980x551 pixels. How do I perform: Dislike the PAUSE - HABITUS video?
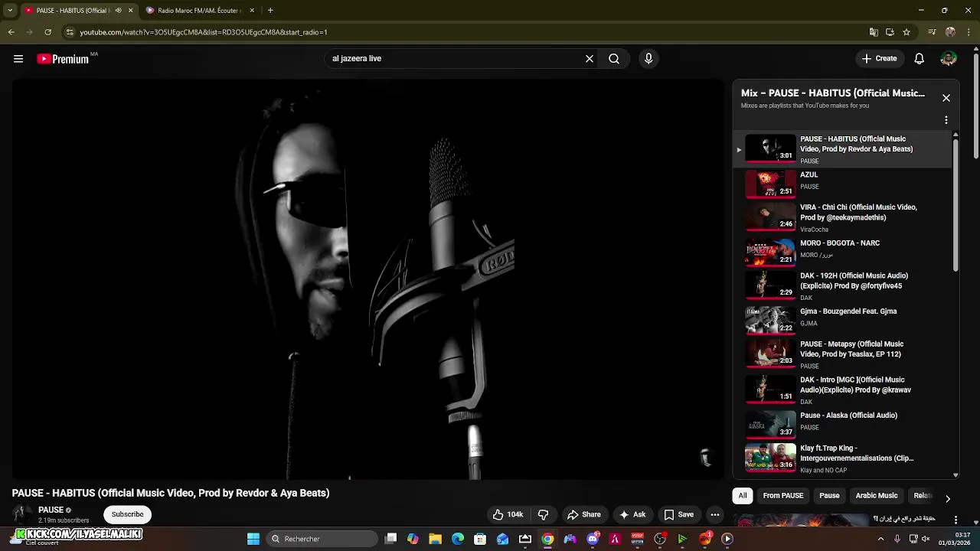point(544,515)
